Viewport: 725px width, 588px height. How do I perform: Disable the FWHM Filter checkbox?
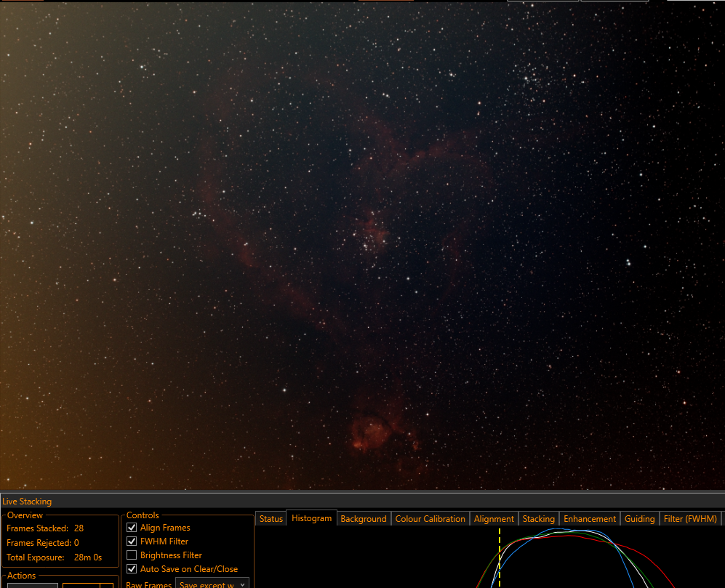pyautogui.click(x=132, y=541)
